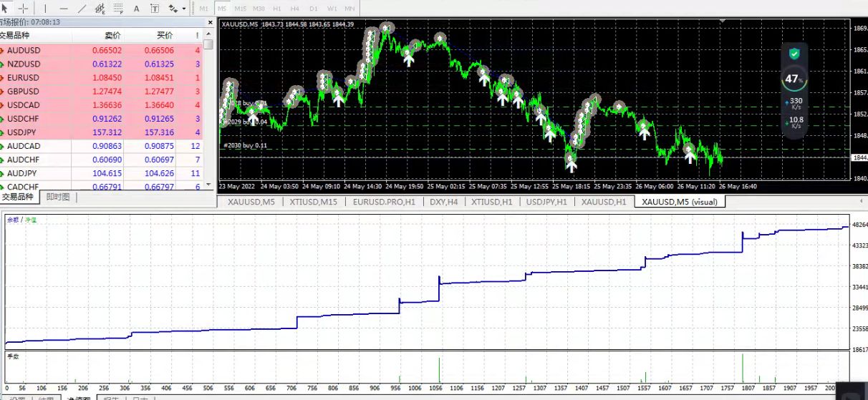Select the USDCHF row

coord(101,118)
